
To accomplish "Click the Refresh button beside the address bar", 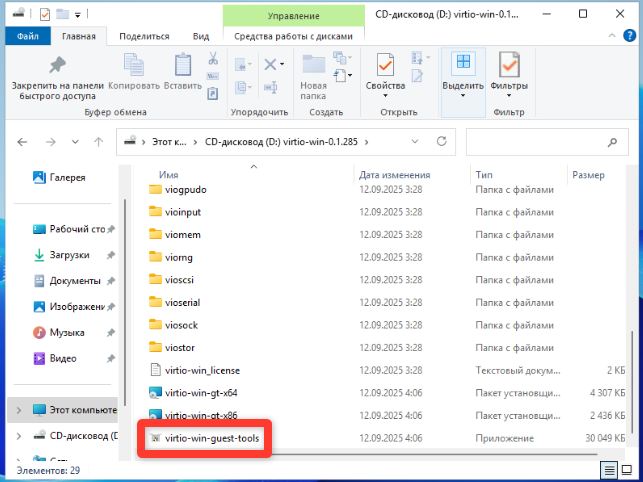I will point(443,142).
